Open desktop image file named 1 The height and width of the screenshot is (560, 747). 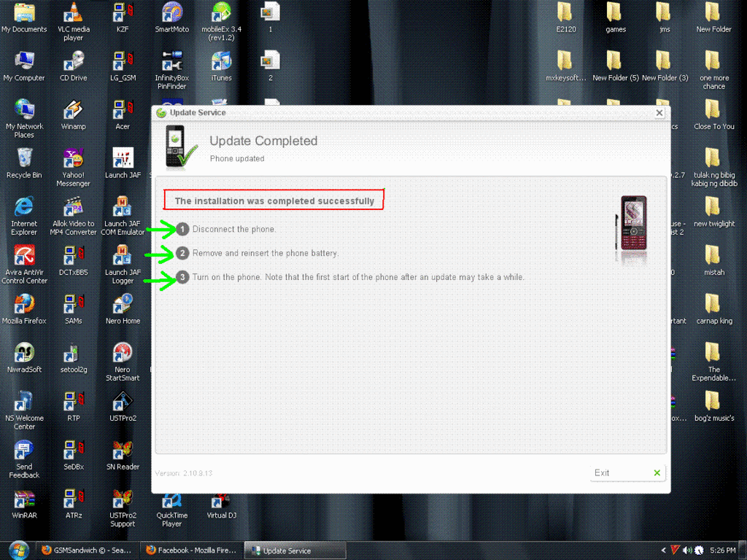(x=270, y=18)
